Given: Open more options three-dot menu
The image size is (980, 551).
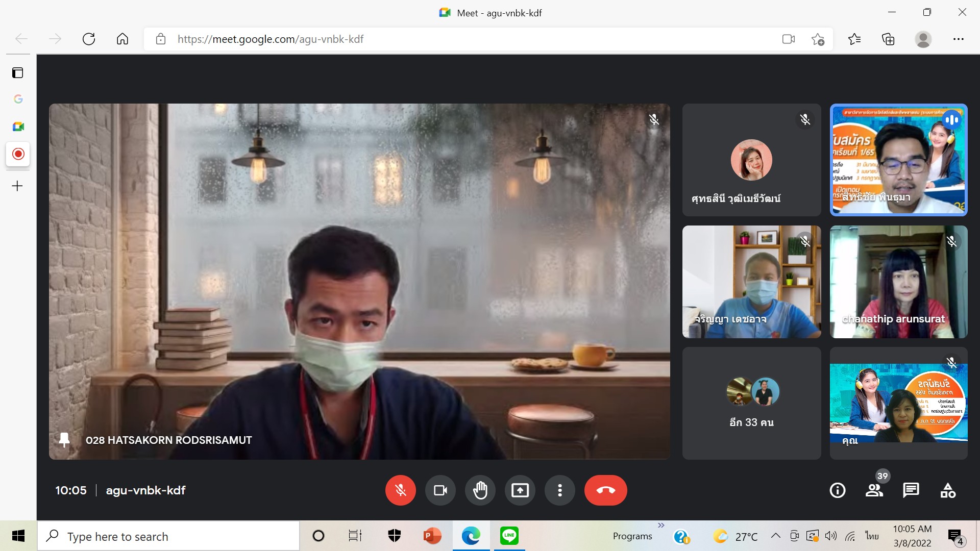Looking at the screenshot, I should (x=559, y=490).
